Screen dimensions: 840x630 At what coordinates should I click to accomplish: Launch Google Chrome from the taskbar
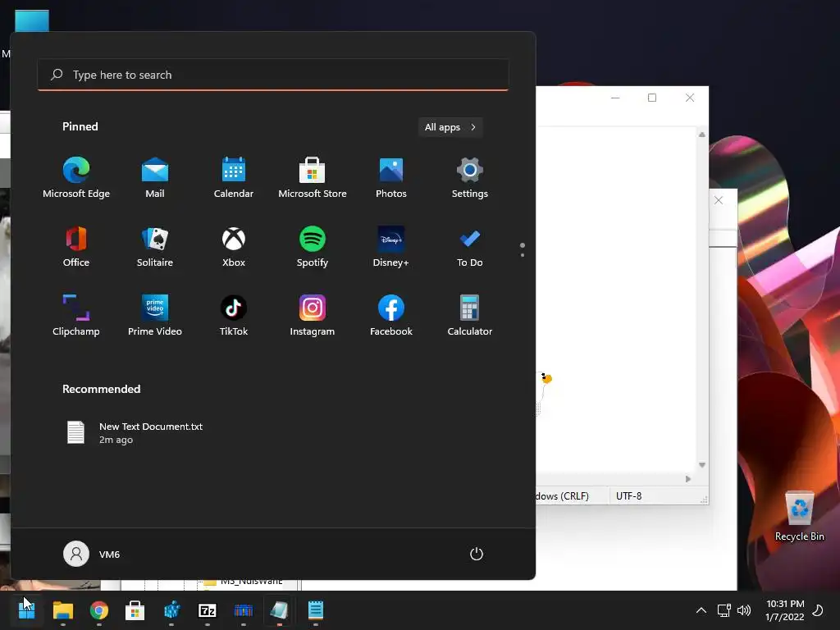point(98,610)
